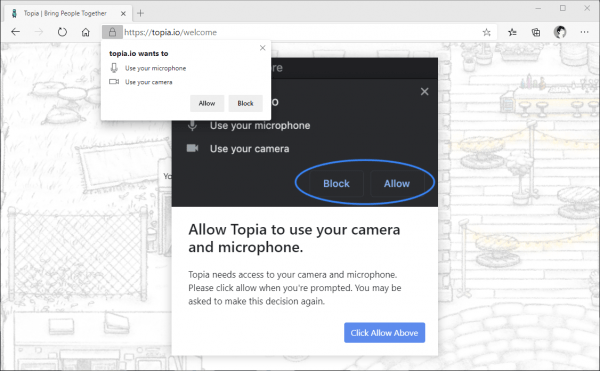Open the favorites list icon

(512, 32)
